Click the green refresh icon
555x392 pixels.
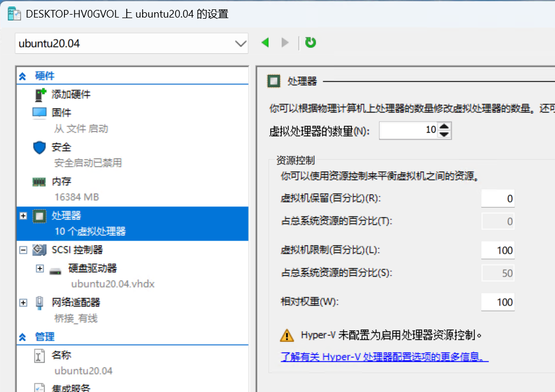[x=311, y=43]
